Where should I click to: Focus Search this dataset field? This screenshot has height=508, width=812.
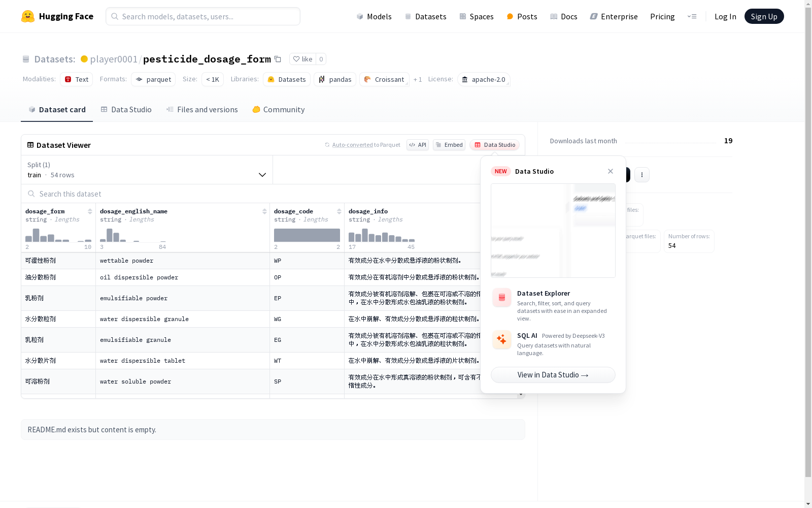click(251, 194)
